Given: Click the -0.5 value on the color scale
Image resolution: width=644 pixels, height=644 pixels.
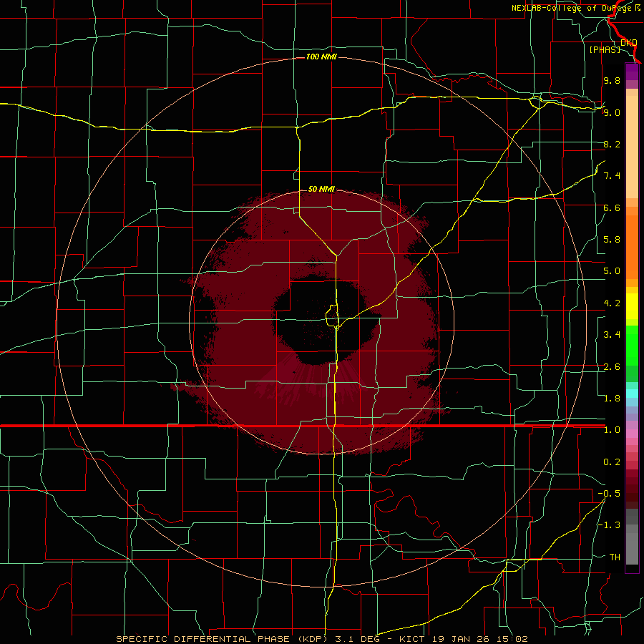Looking at the screenshot, I should (609, 494).
